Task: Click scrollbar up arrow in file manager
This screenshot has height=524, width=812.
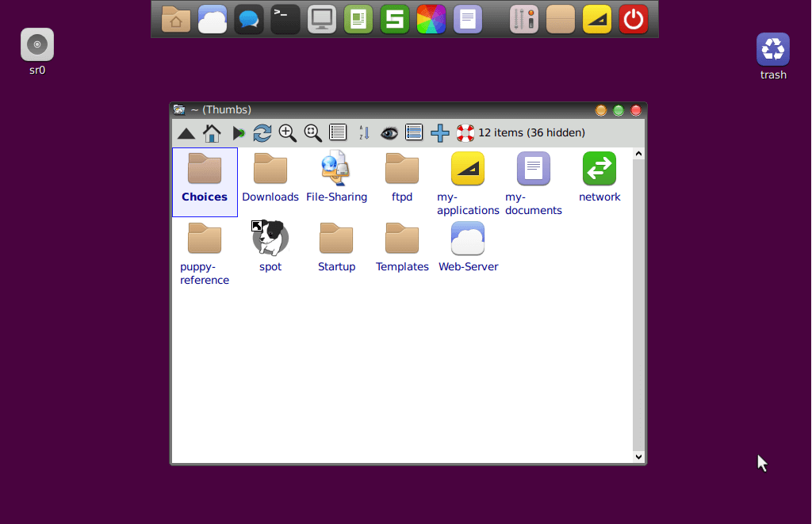Action: [638, 154]
